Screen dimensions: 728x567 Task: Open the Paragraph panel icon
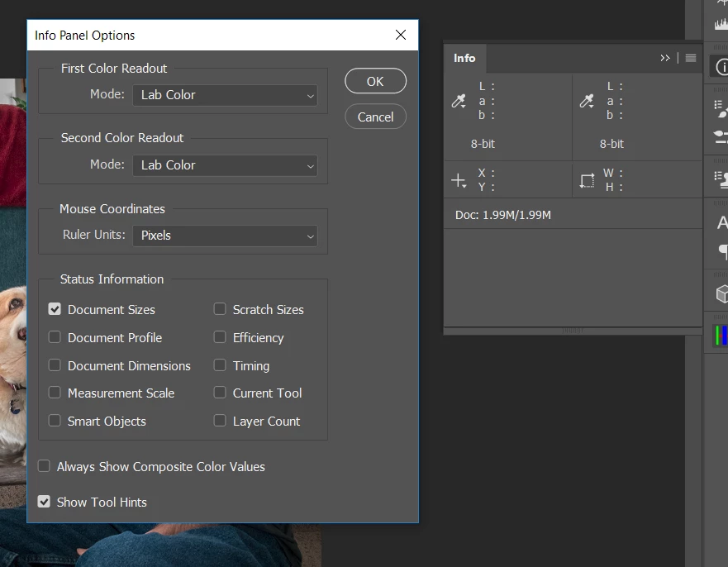pyautogui.click(x=723, y=251)
